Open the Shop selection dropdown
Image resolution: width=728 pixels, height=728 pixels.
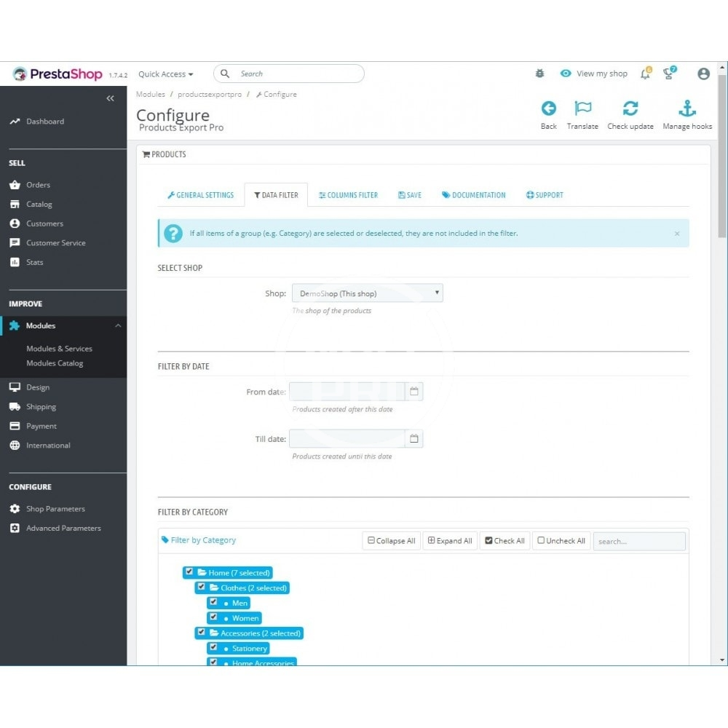[x=367, y=293]
